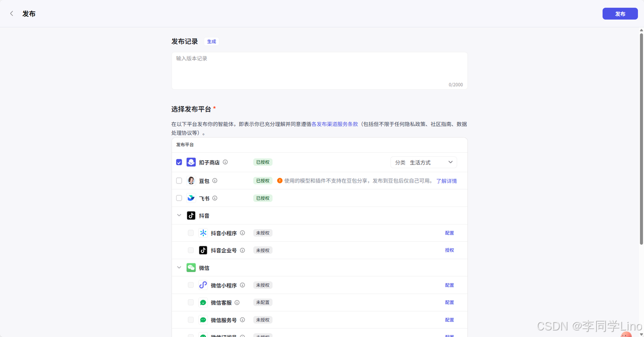Viewport: 644px width, 337px height.
Task: Open info tooltip next to 微信小程序
Action: tap(243, 285)
